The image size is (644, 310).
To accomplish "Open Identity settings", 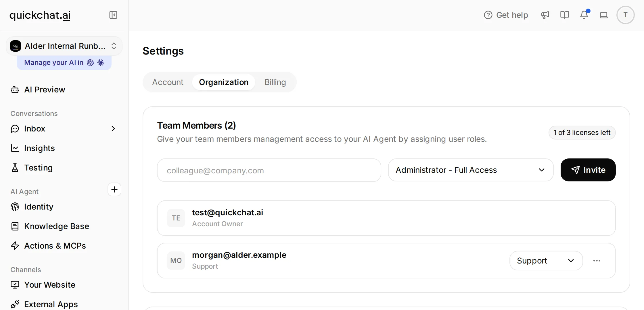I will 32,207.
